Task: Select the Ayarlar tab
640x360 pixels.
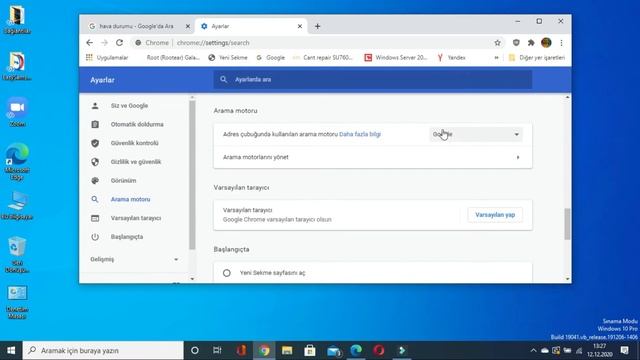Action: point(251,26)
